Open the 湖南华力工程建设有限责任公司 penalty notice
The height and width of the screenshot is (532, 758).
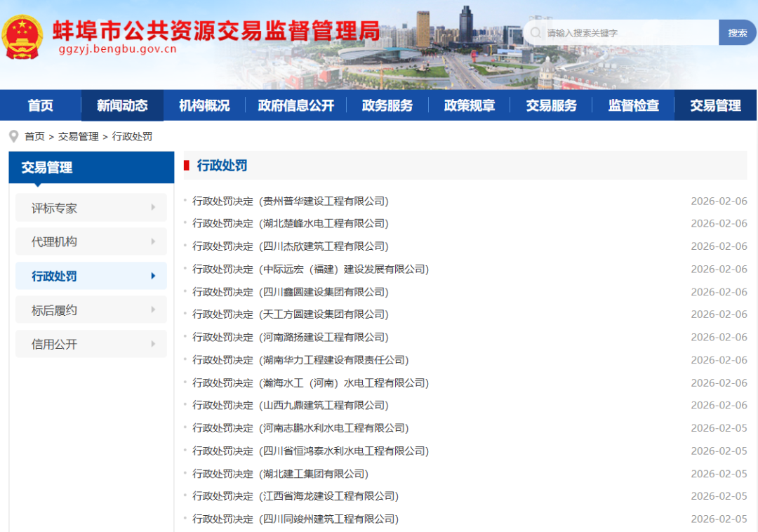pos(300,360)
